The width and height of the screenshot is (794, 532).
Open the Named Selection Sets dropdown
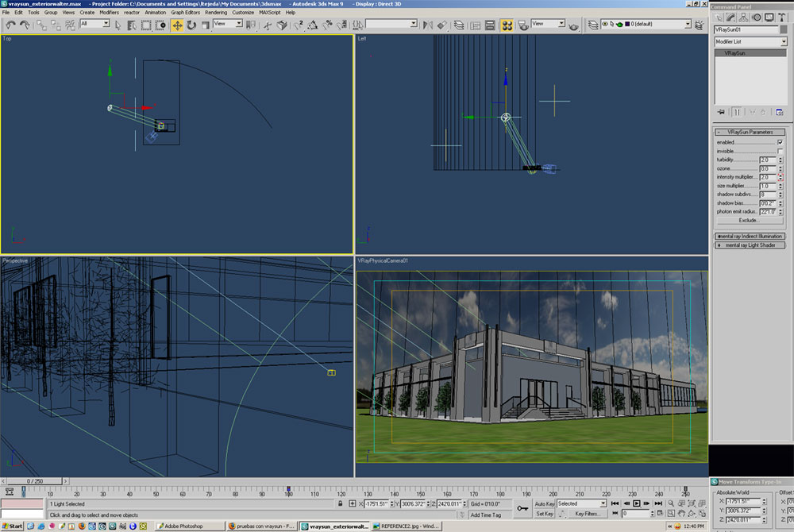point(391,23)
